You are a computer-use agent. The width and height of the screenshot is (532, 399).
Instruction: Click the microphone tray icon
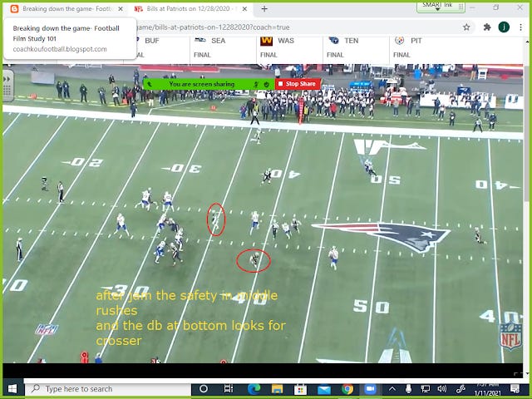408,389
